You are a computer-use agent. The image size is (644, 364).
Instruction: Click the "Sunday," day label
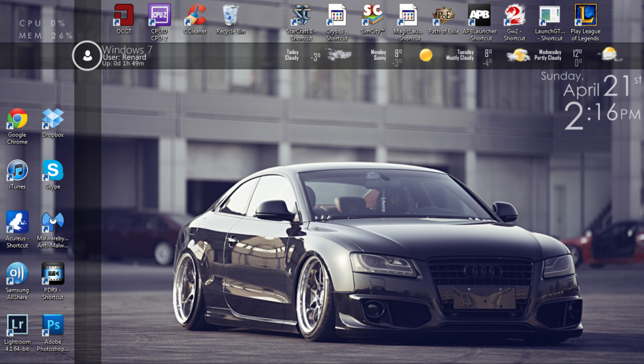tap(562, 76)
